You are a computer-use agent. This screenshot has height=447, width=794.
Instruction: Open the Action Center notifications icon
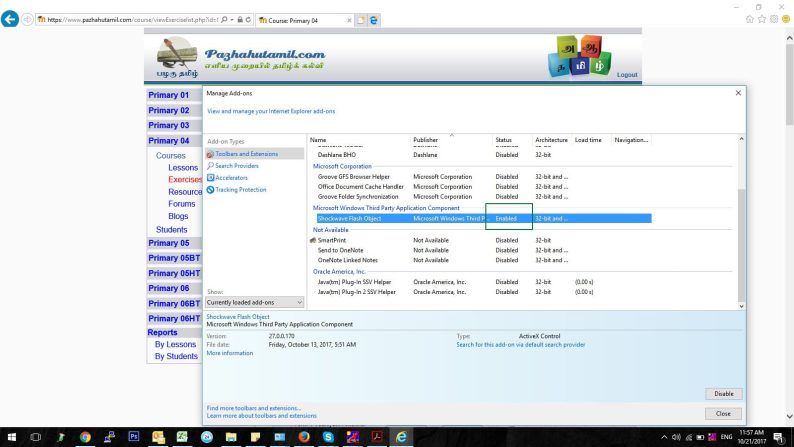pyautogui.click(x=779, y=437)
